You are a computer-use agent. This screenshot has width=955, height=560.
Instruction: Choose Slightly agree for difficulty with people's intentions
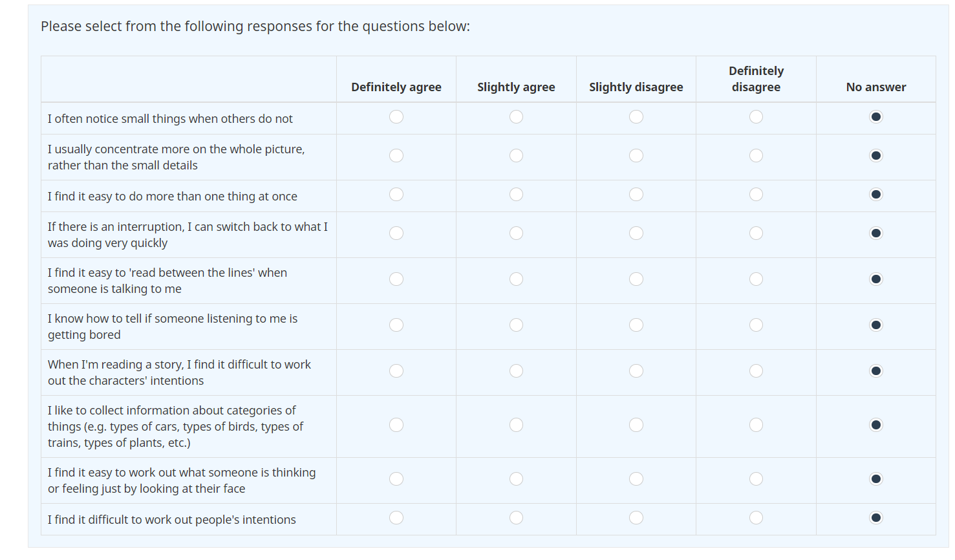[x=516, y=518]
